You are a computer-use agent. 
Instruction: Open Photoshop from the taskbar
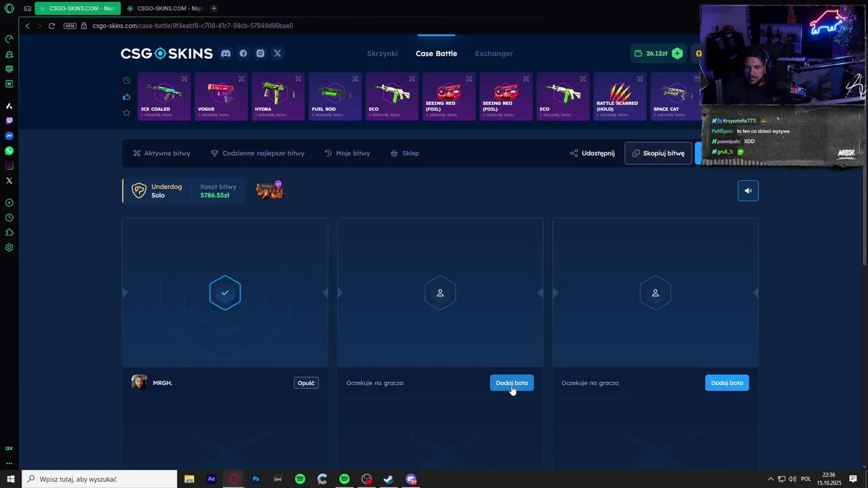coord(256,479)
